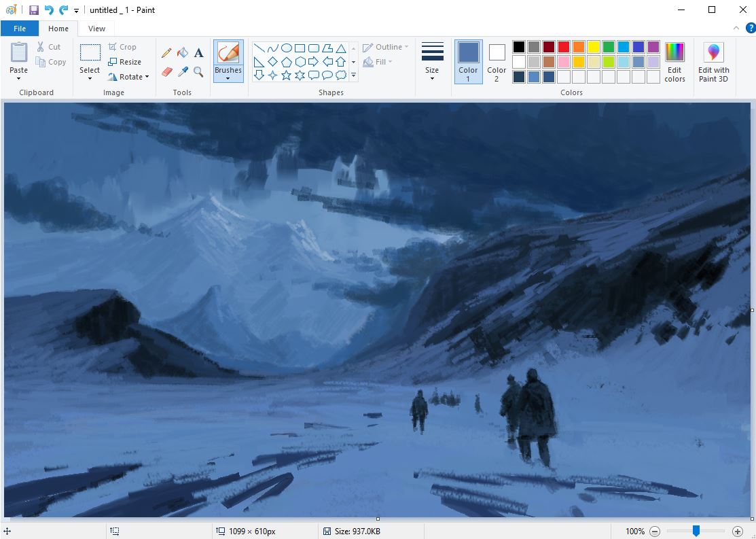756x539 pixels.
Task: Choose the Curve shape
Action: 272,48
